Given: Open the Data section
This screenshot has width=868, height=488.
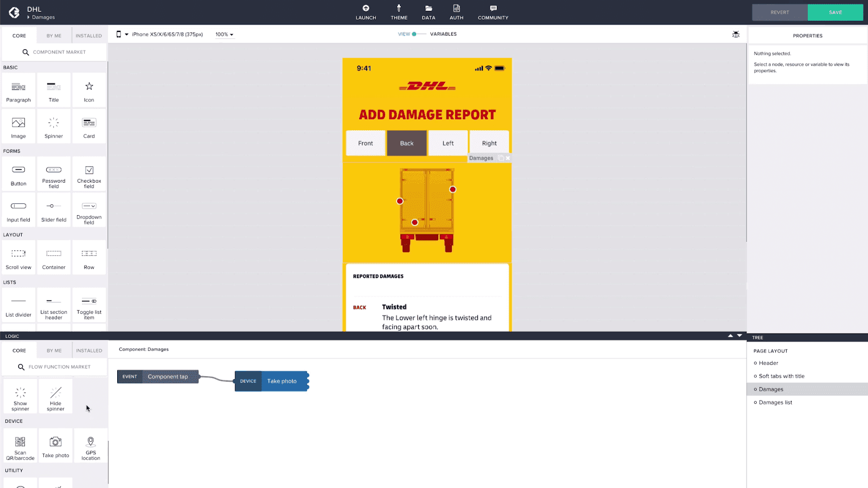Looking at the screenshot, I should click(x=429, y=12).
